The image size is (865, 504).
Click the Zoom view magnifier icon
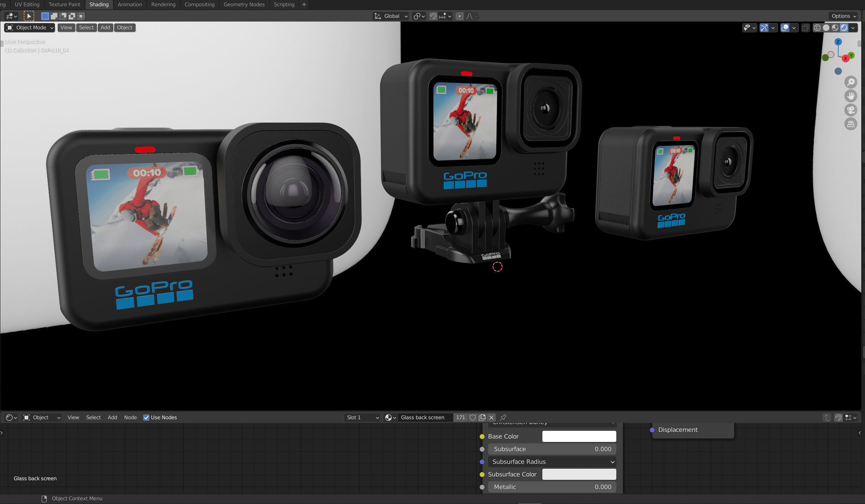851,82
